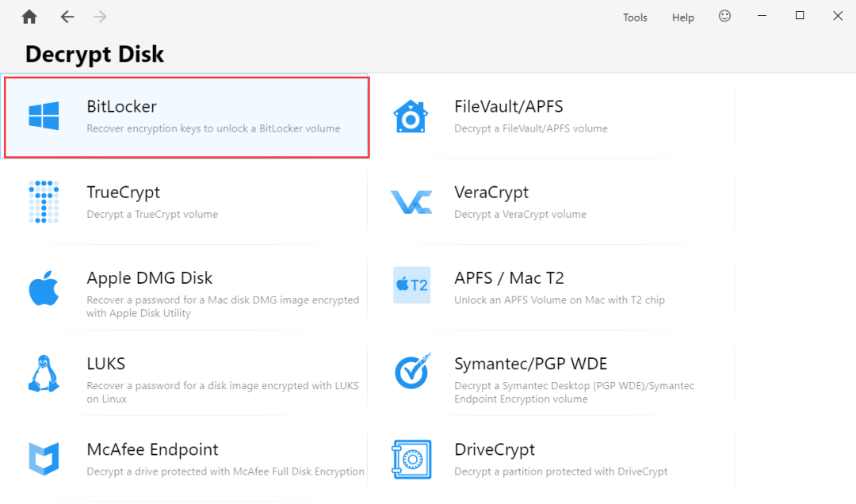Open the Symantec/PGP WDE title

[x=530, y=364]
